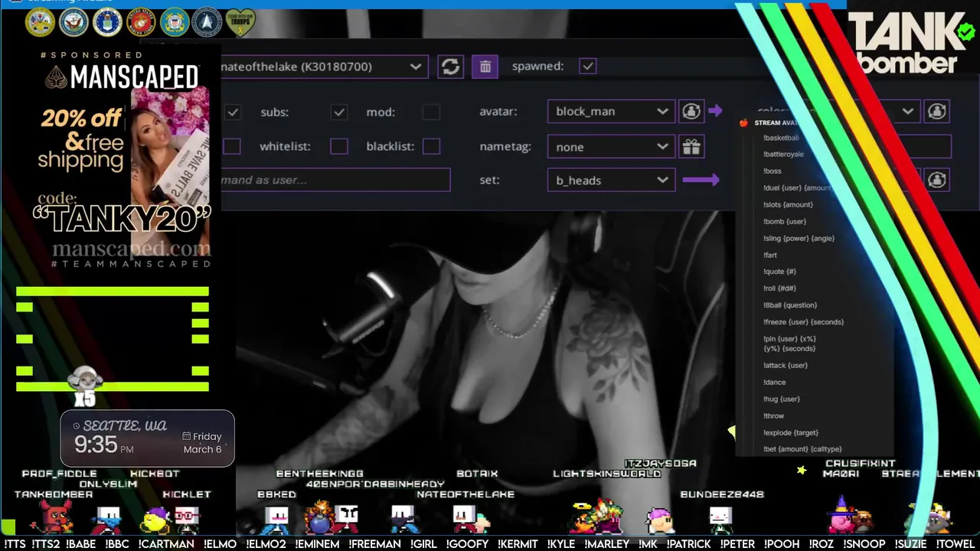Image resolution: width=980 pixels, height=551 pixels.
Task: Open the nametag none dropdown
Action: (x=611, y=146)
